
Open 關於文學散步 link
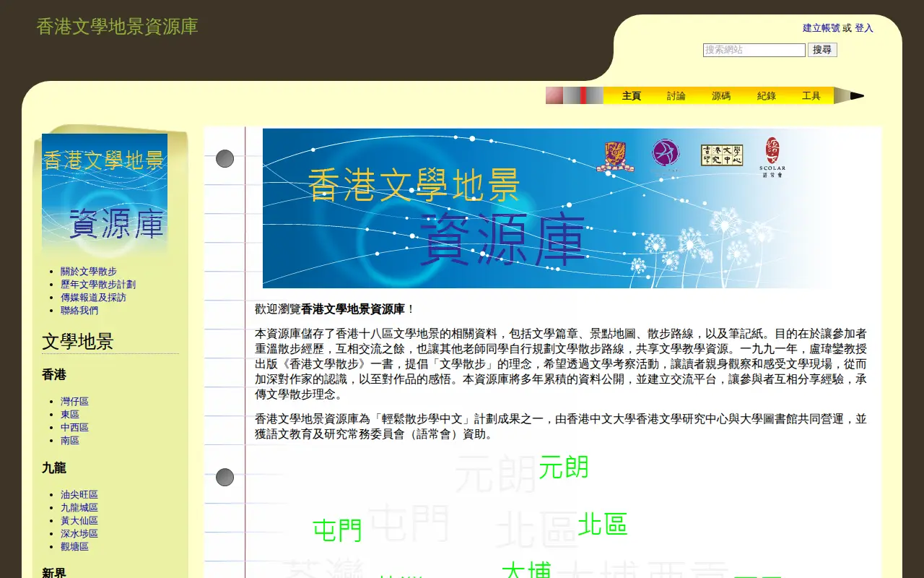(x=89, y=272)
